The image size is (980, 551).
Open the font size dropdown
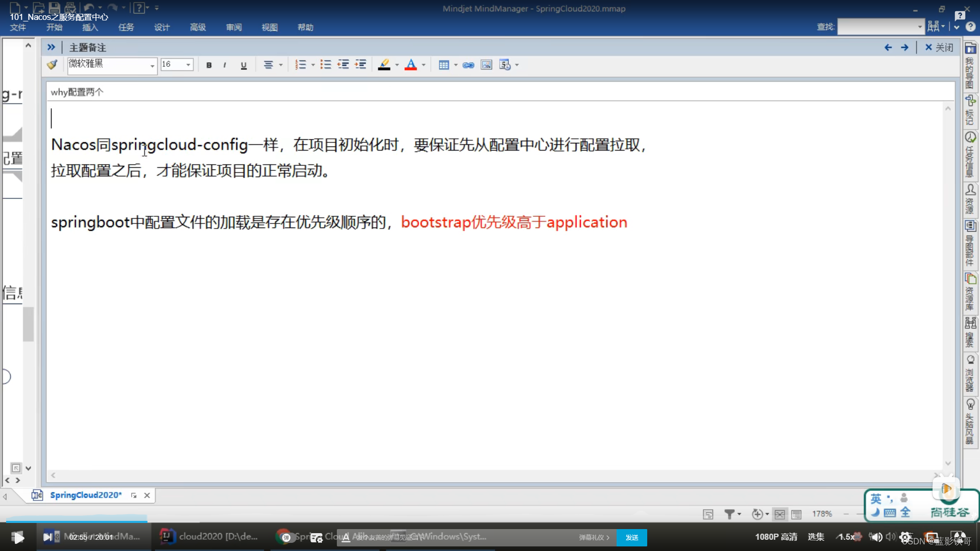[188, 65]
